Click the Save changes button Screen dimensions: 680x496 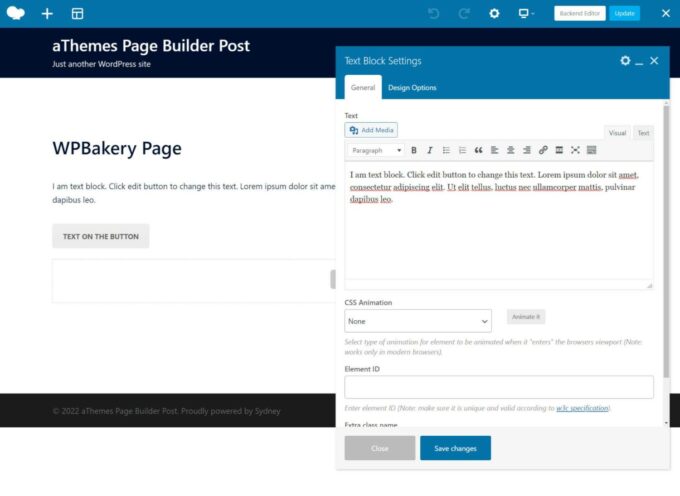[x=455, y=448]
